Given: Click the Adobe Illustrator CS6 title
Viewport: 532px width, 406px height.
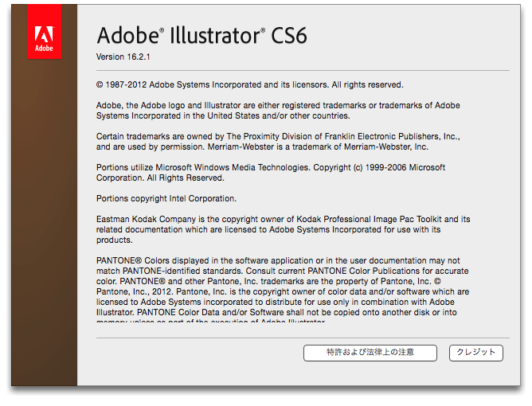Looking at the screenshot, I should point(201,36).
